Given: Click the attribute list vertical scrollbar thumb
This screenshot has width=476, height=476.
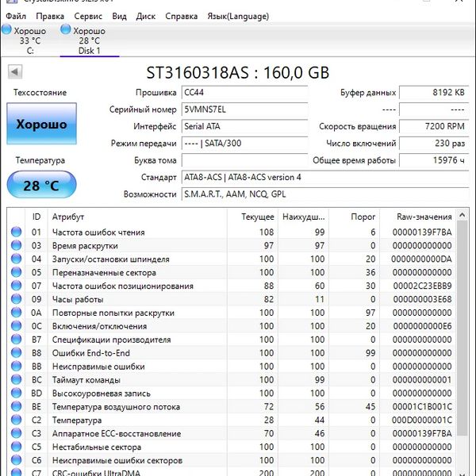Looking at the screenshot, I should point(462,329).
